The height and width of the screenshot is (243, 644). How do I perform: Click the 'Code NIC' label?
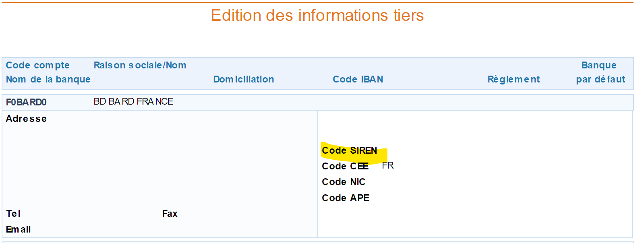pyautogui.click(x=344, y=182)
